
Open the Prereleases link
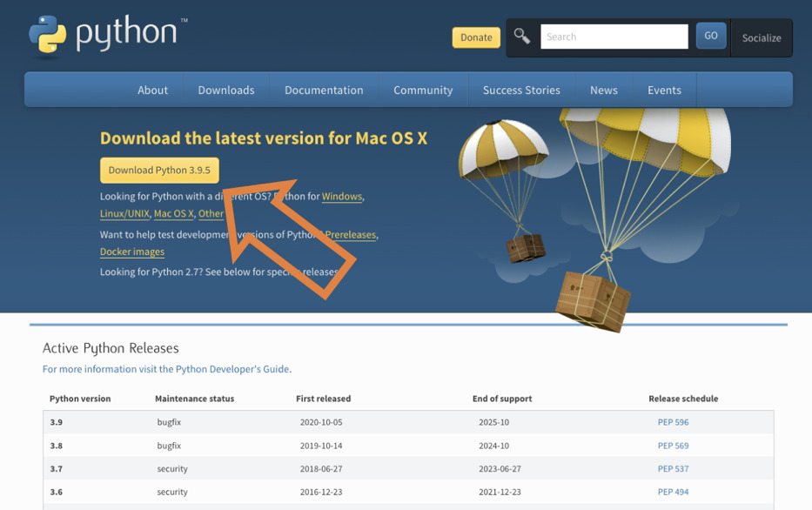[351, 235]
